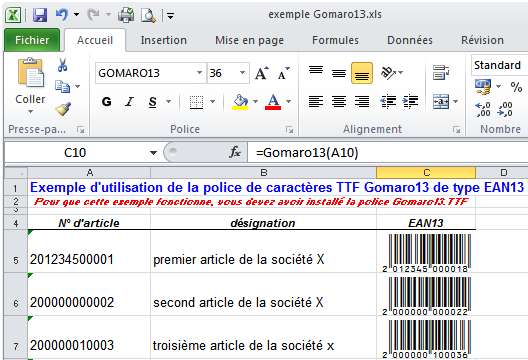Customize the Quick Access Toolbar
This screenshot has width=528, height=360.
coord(171,15)
